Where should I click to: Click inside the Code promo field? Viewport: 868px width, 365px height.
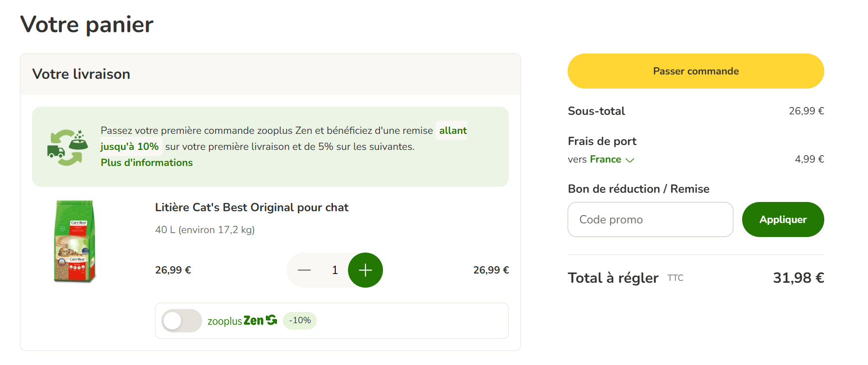(x=650, y=219)
